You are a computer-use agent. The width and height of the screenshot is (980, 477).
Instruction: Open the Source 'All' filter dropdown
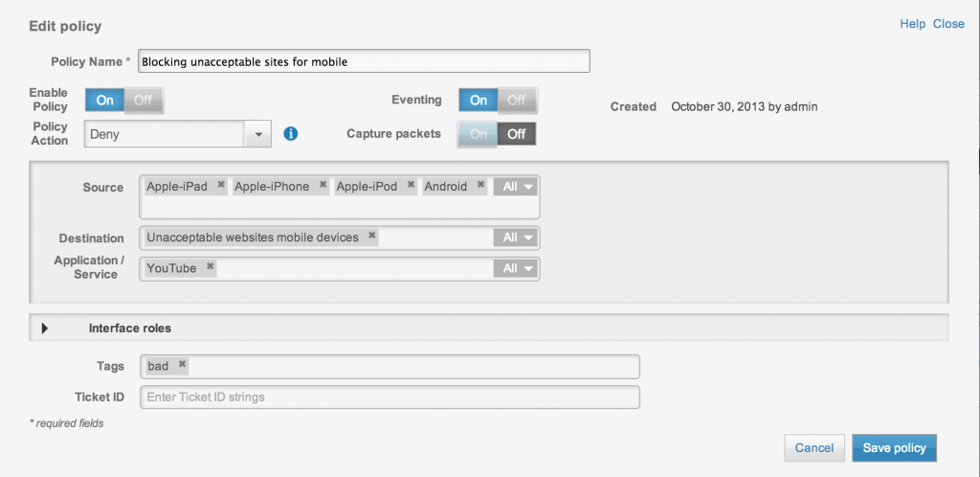pos(516,187)
